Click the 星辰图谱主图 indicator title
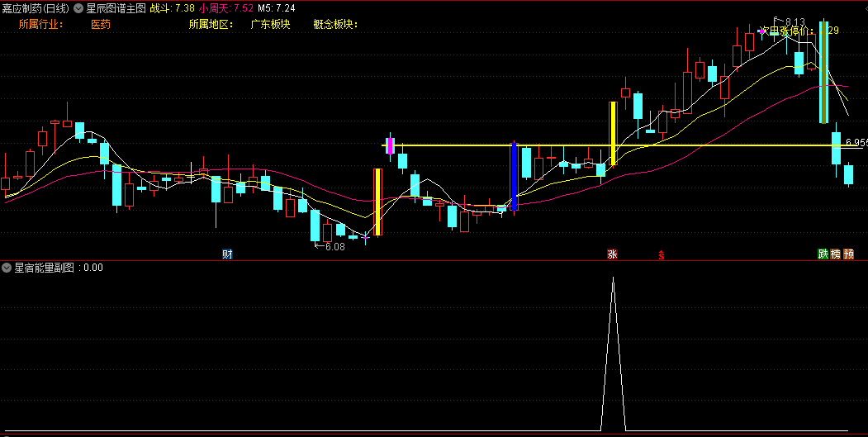Image resolution: width=868 pixels, height=437 pixels. pos(116,7)
